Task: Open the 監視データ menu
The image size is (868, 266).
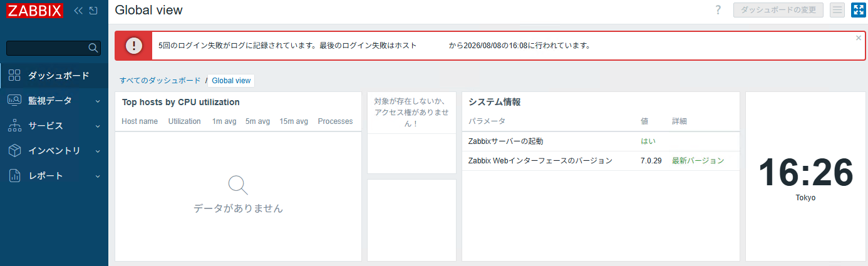Action: pos(54,101)
